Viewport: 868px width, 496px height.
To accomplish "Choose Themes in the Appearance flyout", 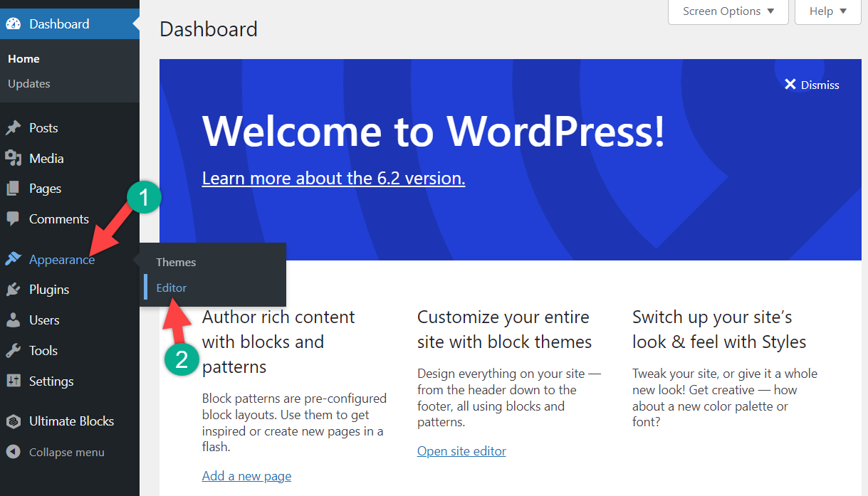I will point(176,262).
